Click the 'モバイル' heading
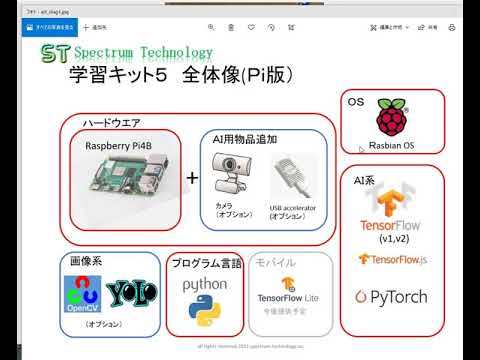The width and height of the screenshot is (480, 360). [275, 263]
